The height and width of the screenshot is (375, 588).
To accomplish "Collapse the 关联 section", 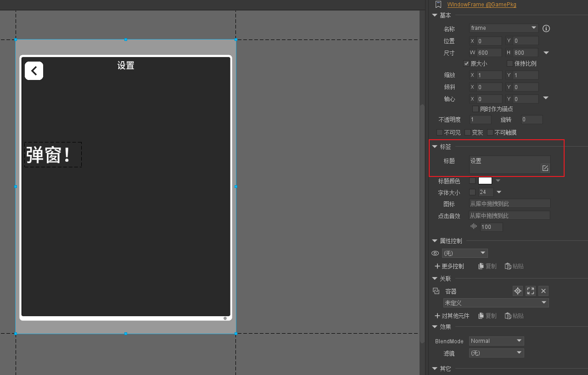I will click(x=435, y=278).
